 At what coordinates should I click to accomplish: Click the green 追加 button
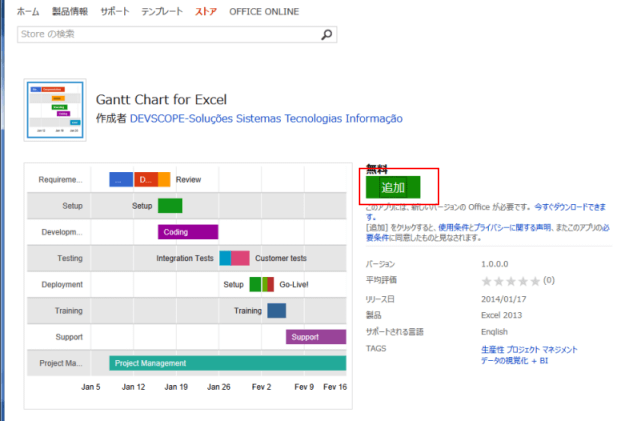pos(393,187)
